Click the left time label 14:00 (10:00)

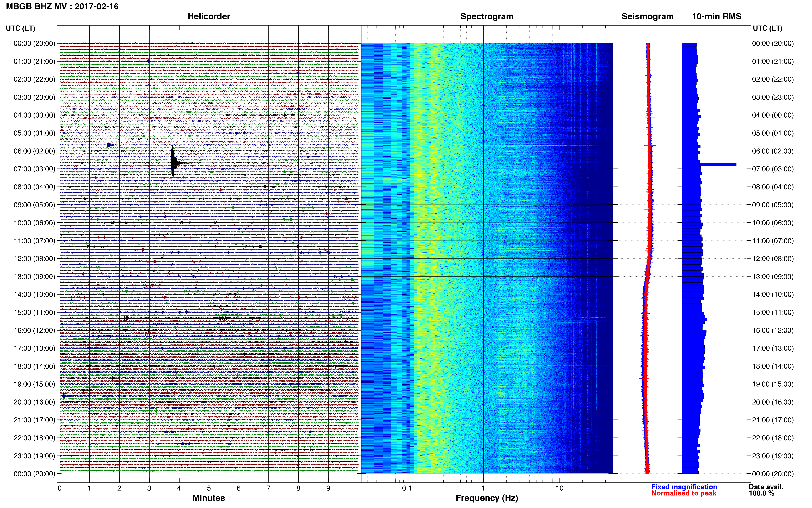[x=34, y=294]
